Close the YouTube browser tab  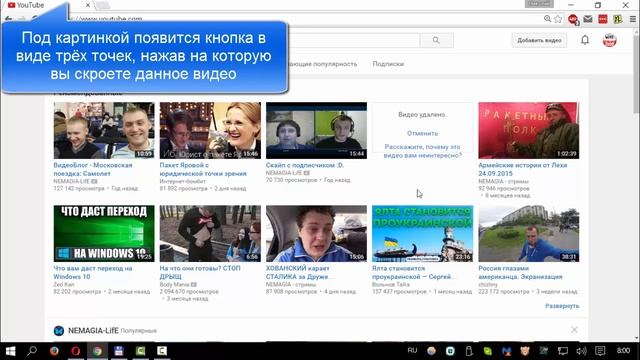[88, 5]
